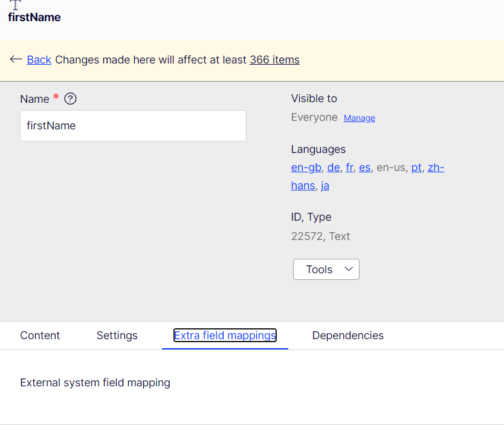Select the en-gb language link
This screenshot has width=504, height=425.
point(306,167)
